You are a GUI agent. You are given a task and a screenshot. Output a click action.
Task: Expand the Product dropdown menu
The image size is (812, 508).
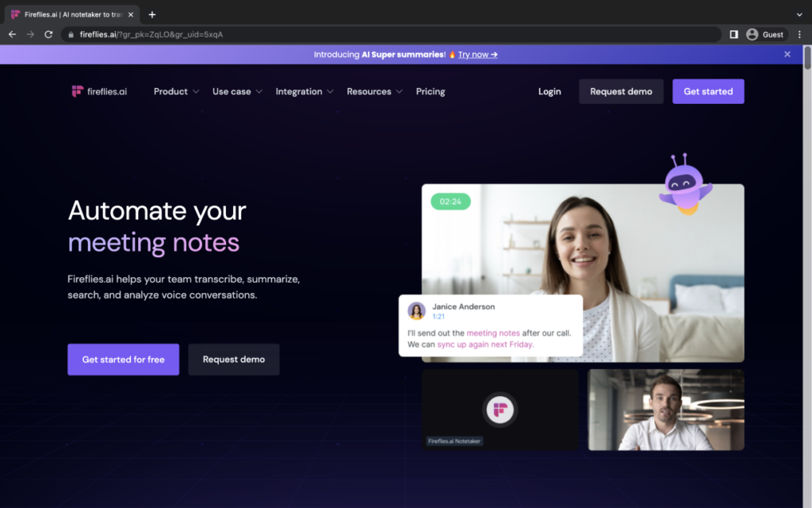coord(176,91)
